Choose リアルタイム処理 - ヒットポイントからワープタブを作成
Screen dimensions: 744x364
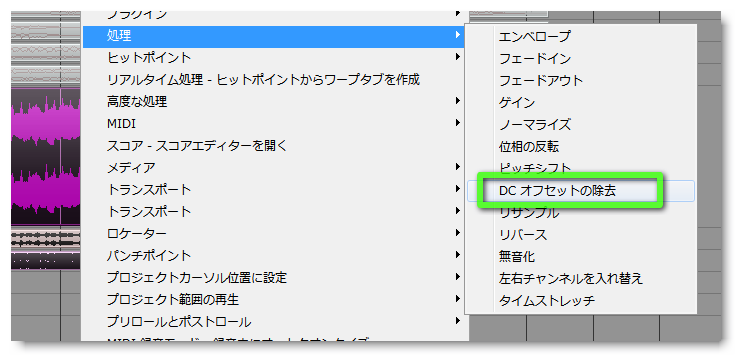[275, 79]
